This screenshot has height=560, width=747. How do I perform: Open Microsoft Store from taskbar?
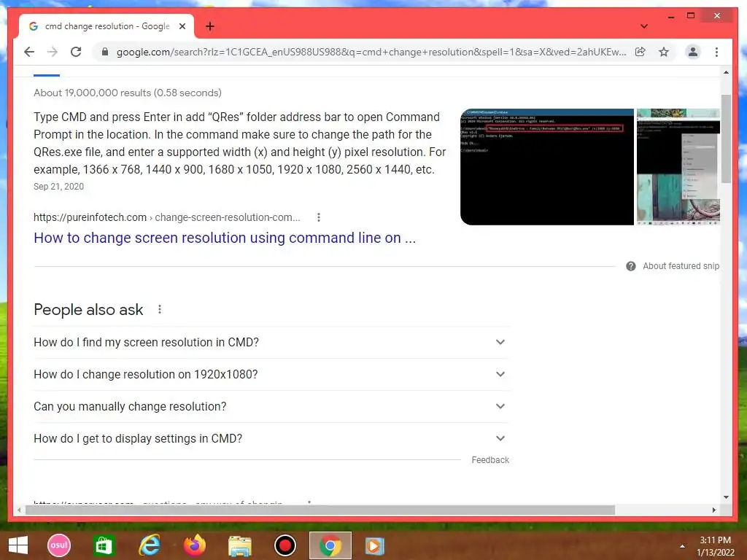tap(104, 545)
